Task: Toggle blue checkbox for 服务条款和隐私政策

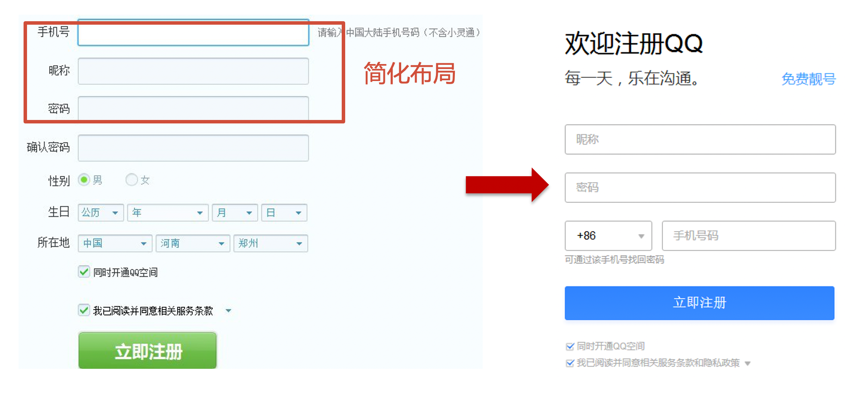Action: click(570, 363)
